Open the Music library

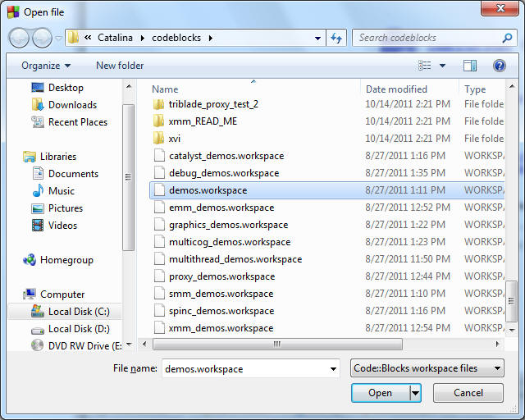pos(62,191)
